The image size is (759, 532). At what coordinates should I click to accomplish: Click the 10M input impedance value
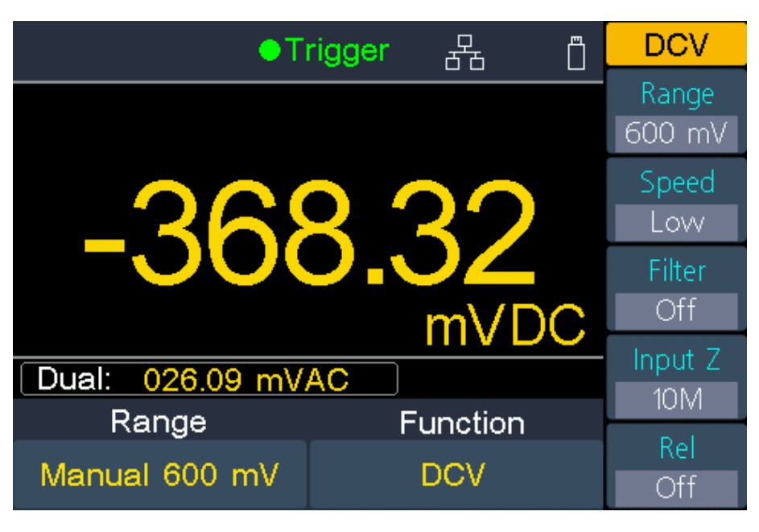677,398
